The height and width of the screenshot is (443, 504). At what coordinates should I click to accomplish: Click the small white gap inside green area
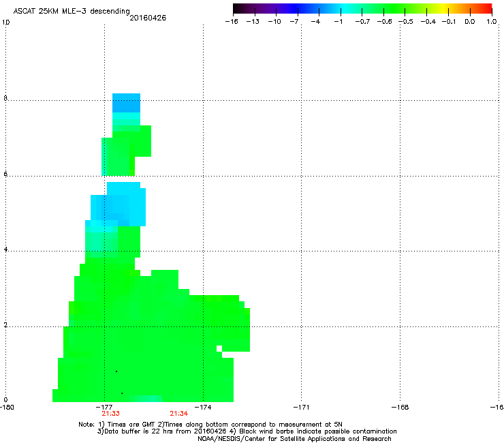[219, 348]
